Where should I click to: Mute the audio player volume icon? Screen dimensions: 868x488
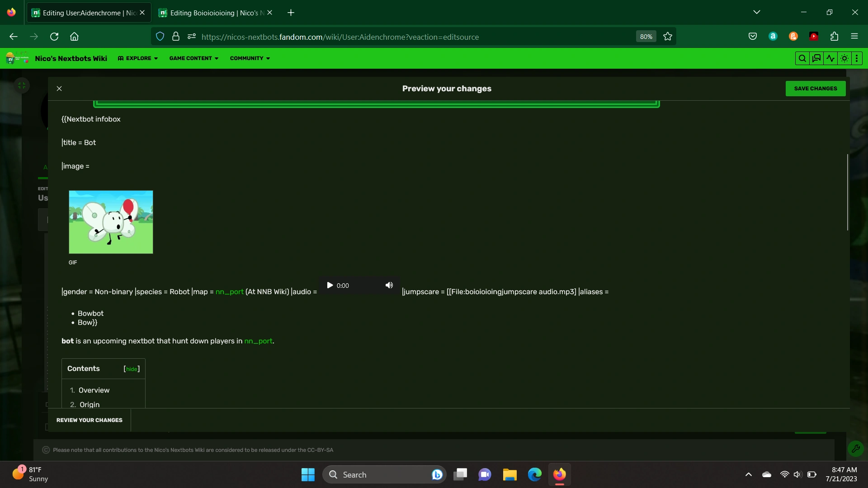[389, 286]
